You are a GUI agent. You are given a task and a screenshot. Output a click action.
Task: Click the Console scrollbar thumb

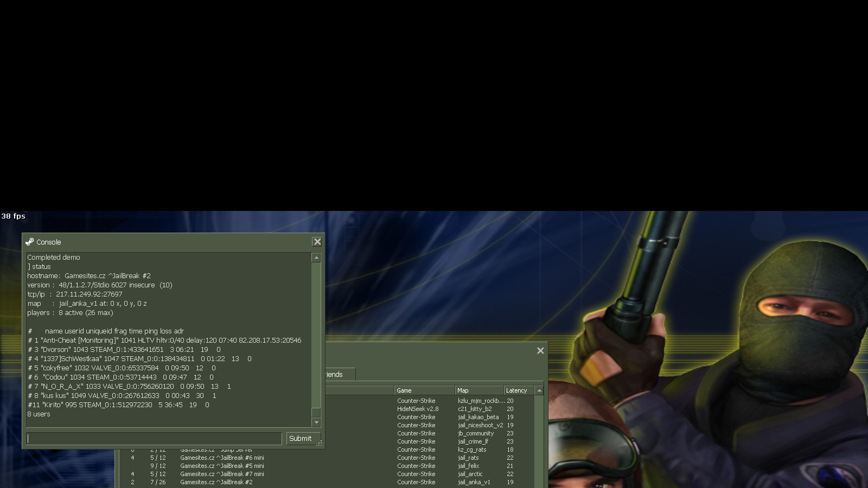[x=316, y=412]
